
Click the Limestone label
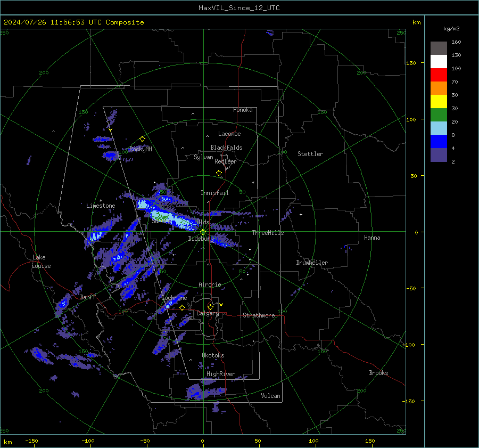tap(101, 206)
